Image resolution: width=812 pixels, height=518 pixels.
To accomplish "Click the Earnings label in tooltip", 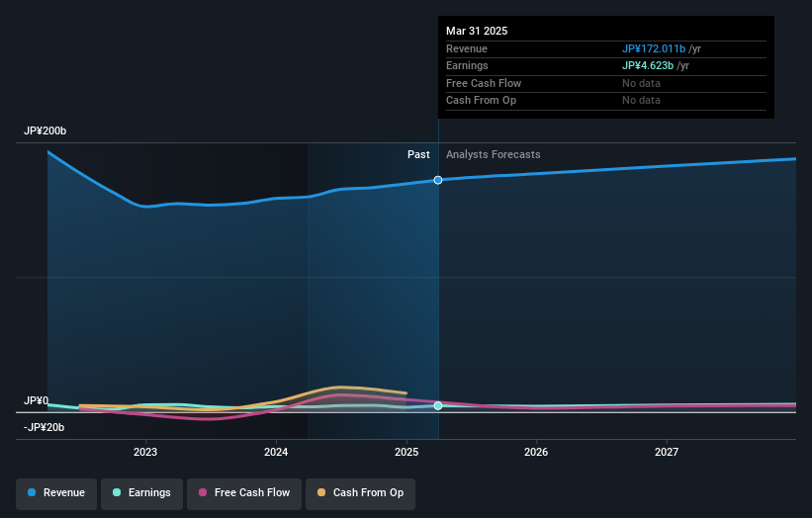I will point(467,65).
